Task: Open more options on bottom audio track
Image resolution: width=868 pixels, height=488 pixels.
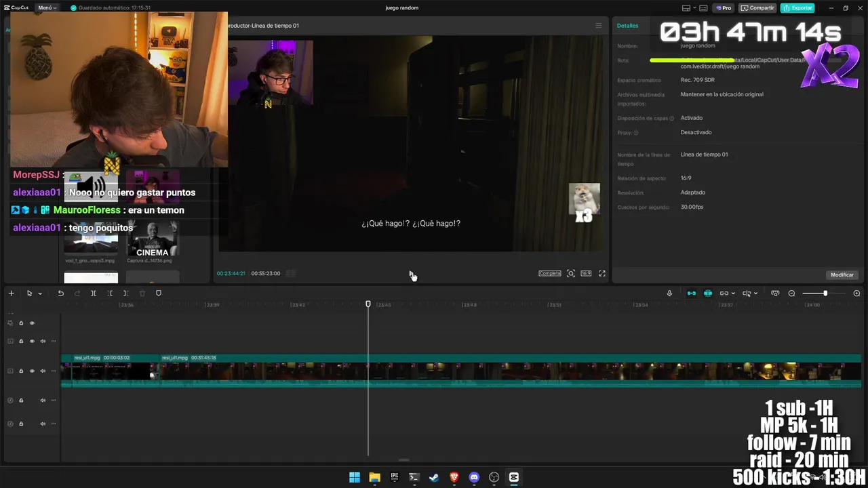Action: coord(54,424)
